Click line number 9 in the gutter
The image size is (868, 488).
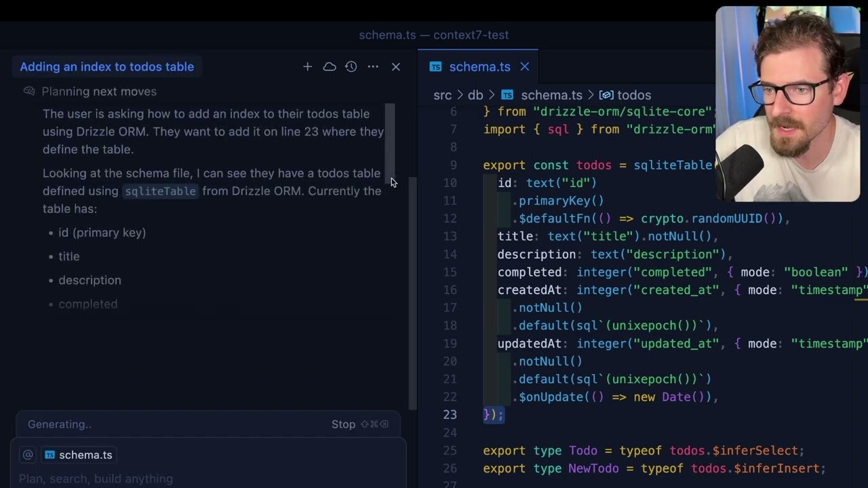click(x=453, y=165)
